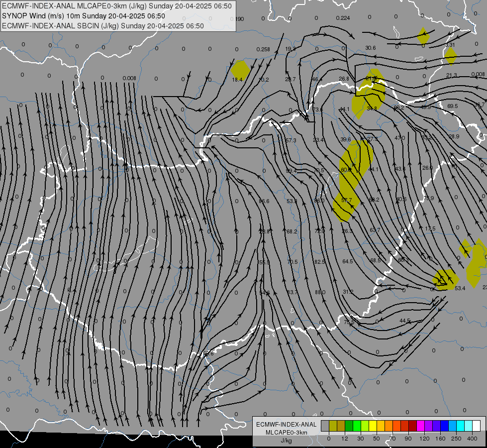Click the map value 73.6

tap(318, 110)
